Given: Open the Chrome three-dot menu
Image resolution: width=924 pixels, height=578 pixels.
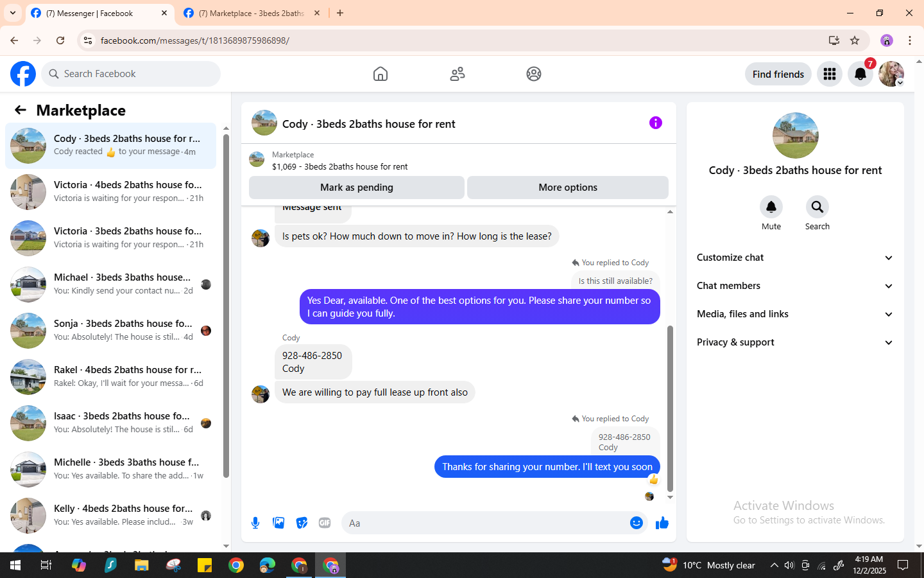Looking at the screenshot, I should [910, 40].
